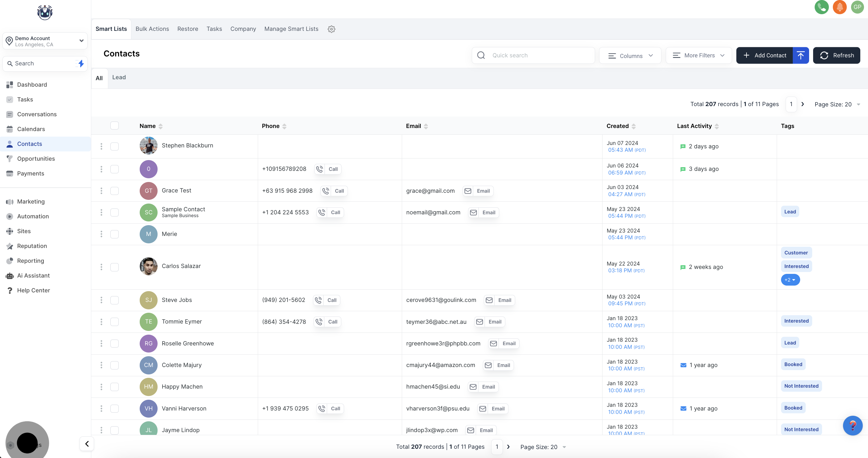
Task: Expand the Columns dropdown
Action: (630, 56)
